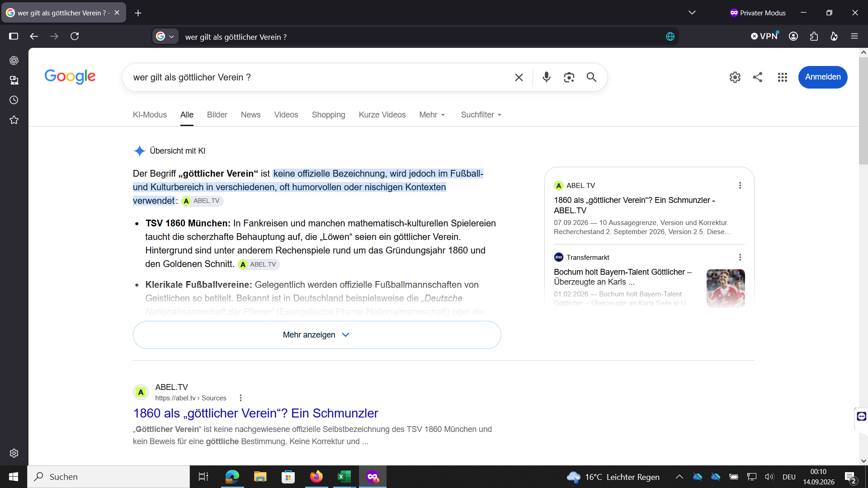
Task: Switch to KI-Modus tab
Action: click(150, 115)
